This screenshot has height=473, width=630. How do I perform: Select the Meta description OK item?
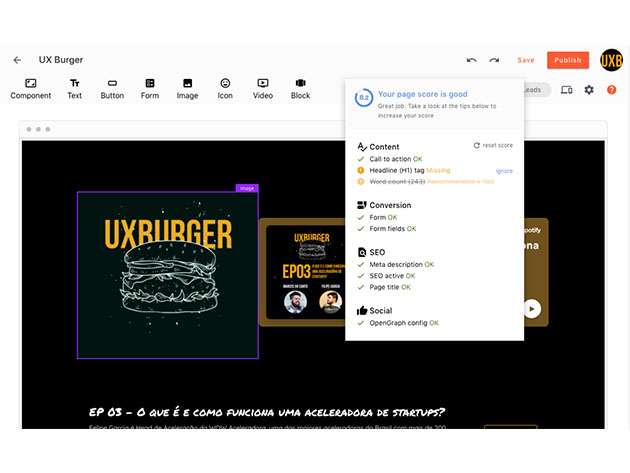coord(396,264)
